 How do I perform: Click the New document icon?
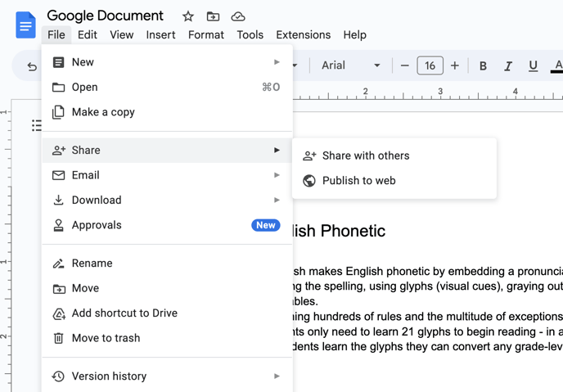click(59, 62)
